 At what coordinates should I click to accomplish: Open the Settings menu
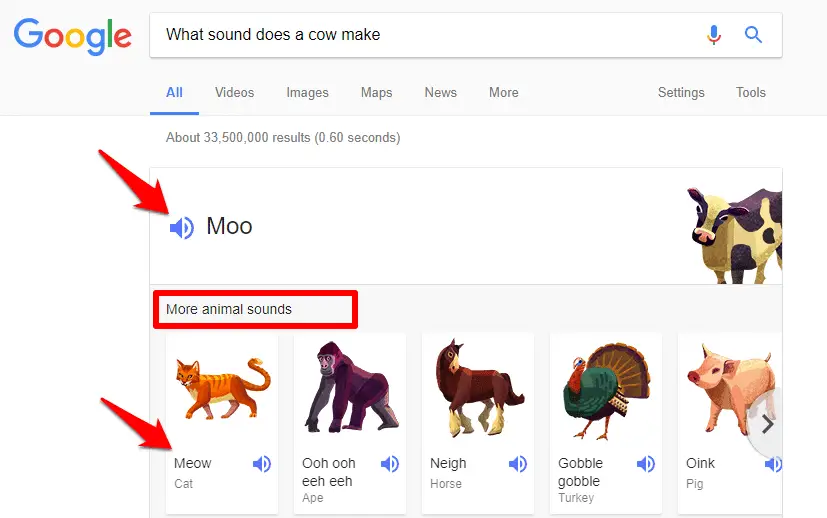point(681,93)
